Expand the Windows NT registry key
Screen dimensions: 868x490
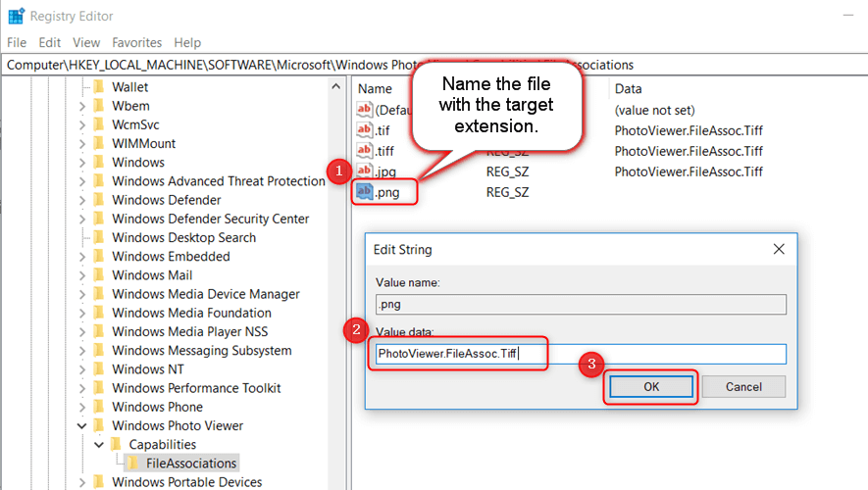click(x=81, y=369)
